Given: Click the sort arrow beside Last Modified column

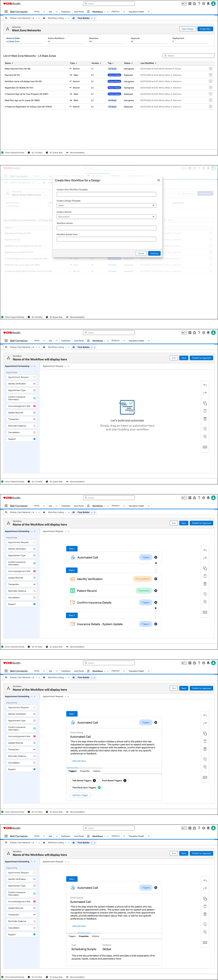Looking at the screenshot, I should click(x=155, y=63).
